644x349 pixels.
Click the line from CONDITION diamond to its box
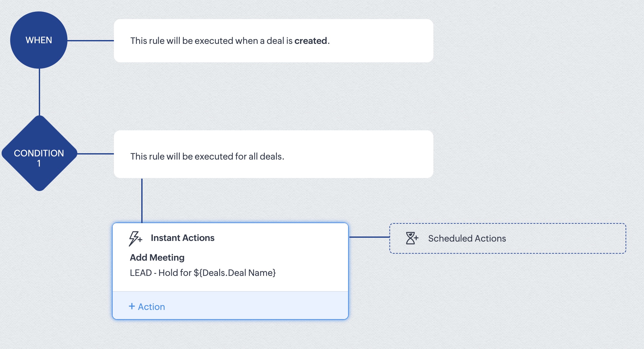click(x=95, y=154)
